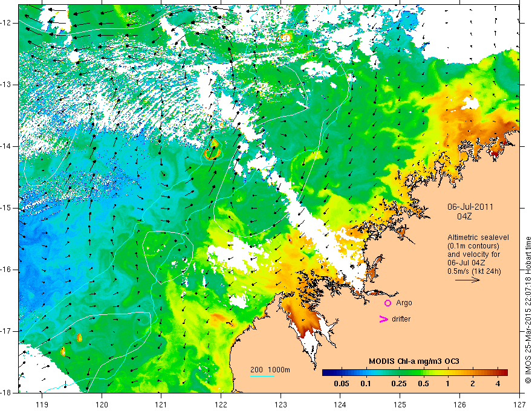532x411 pixels.
Task: Click the chlorophyll color scale bar
Action: pyautogui.click(x=415, y=373)
